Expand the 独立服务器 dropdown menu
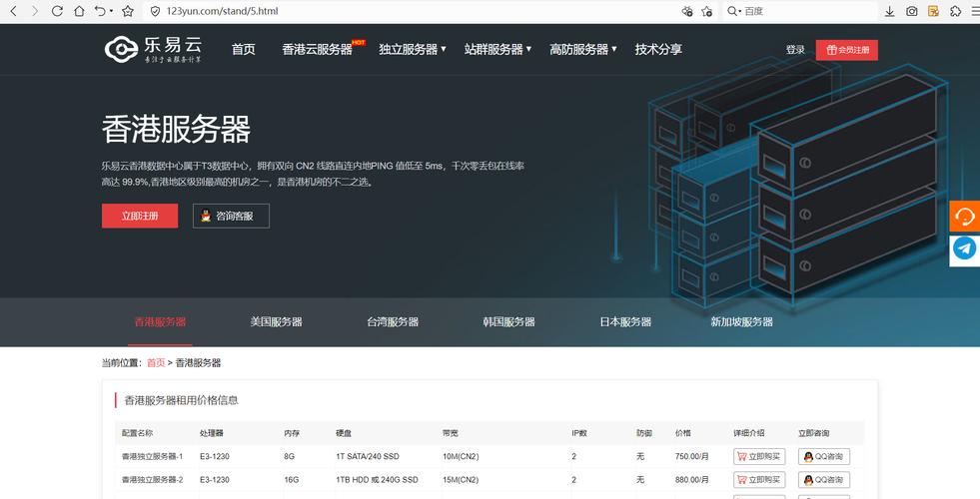 point(413,49)
